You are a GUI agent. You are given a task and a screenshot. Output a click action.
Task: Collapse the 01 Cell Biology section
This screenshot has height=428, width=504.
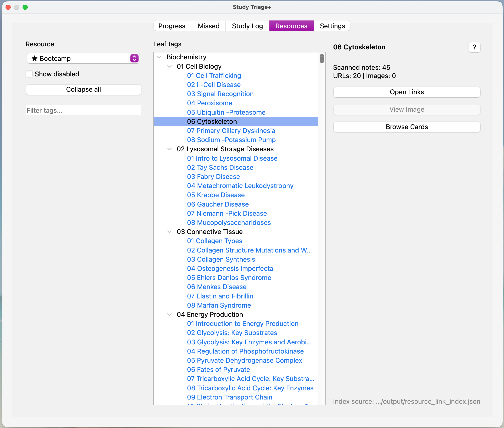[x=169, y=66]
